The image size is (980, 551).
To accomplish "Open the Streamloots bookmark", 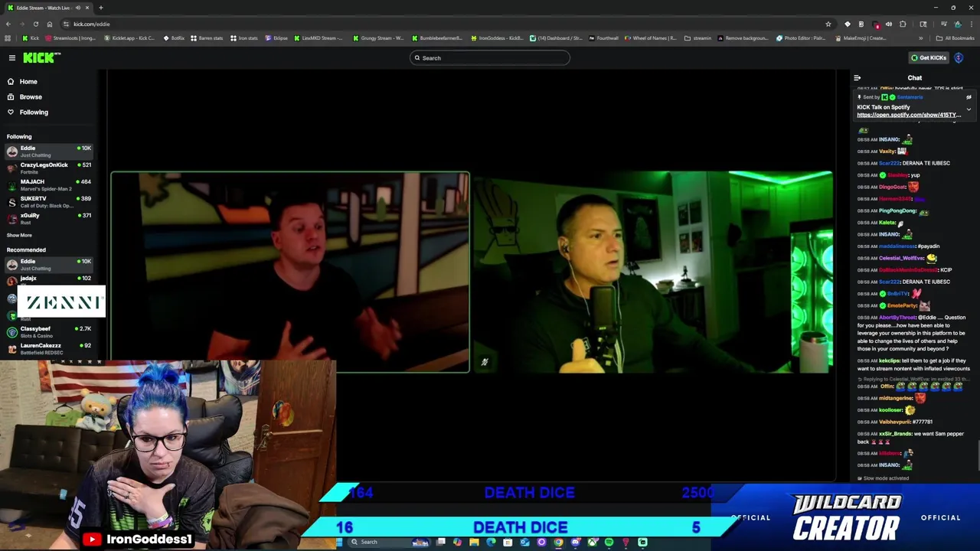I will pyautogui.click(x=70, y=38).
